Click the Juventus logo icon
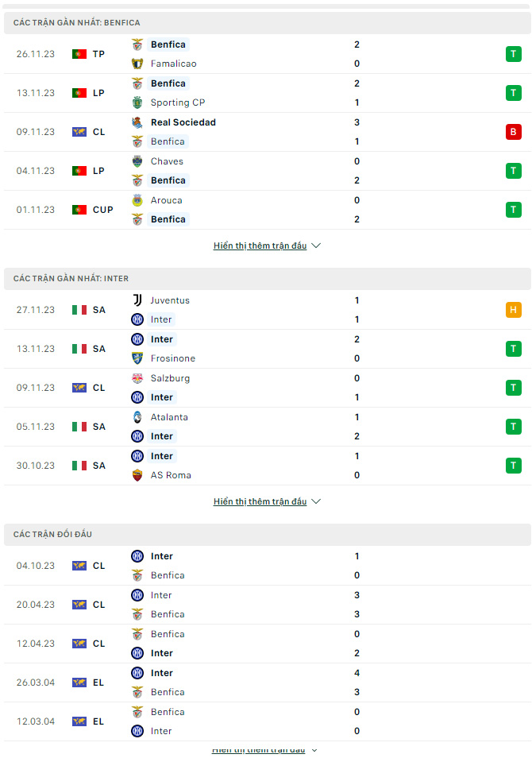 click(x=137, y=300)
